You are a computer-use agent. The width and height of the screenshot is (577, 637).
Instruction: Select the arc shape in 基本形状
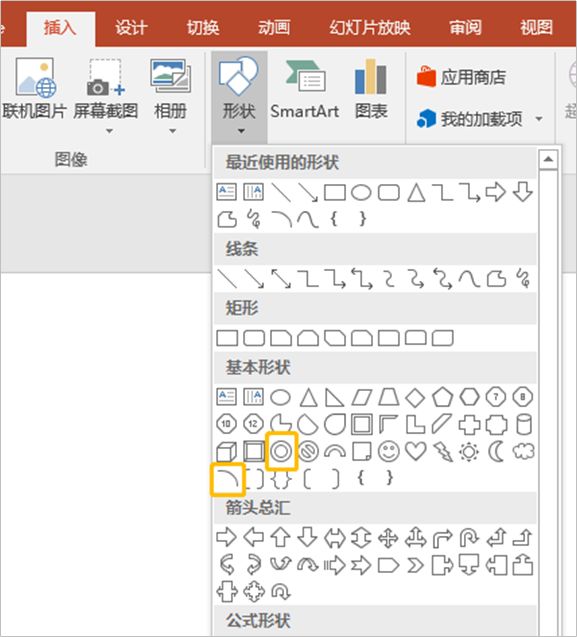coord(227,479)
